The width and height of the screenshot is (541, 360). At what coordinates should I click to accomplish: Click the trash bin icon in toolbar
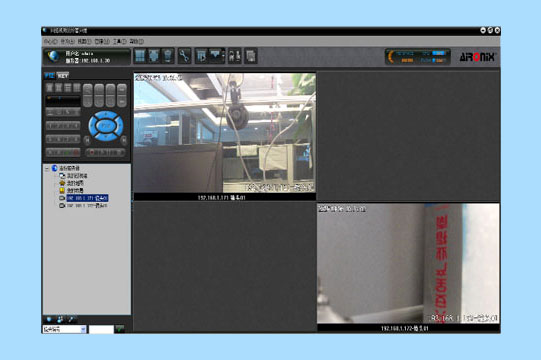coord(168,56)
